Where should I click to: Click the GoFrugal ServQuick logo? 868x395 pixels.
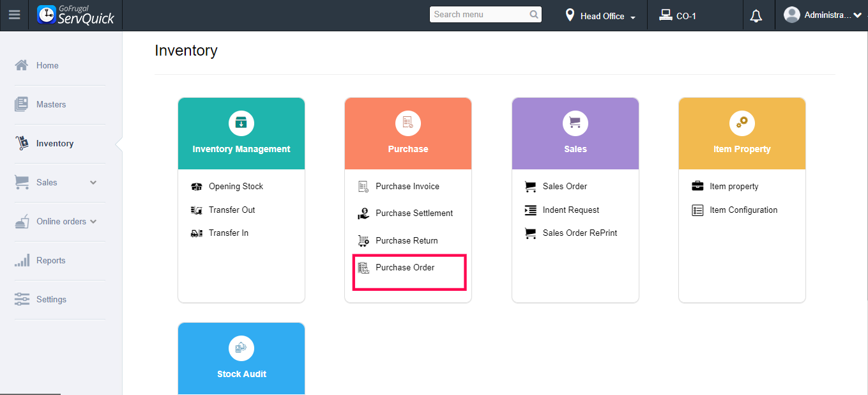(x=76, y=15)
